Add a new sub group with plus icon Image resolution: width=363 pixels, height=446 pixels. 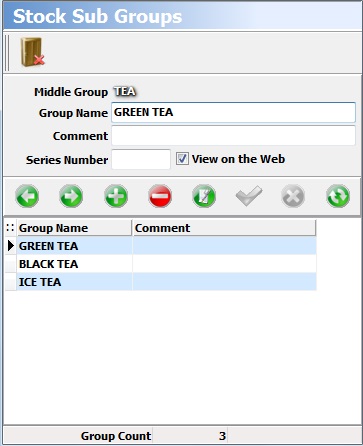click(x=116, y=196)
